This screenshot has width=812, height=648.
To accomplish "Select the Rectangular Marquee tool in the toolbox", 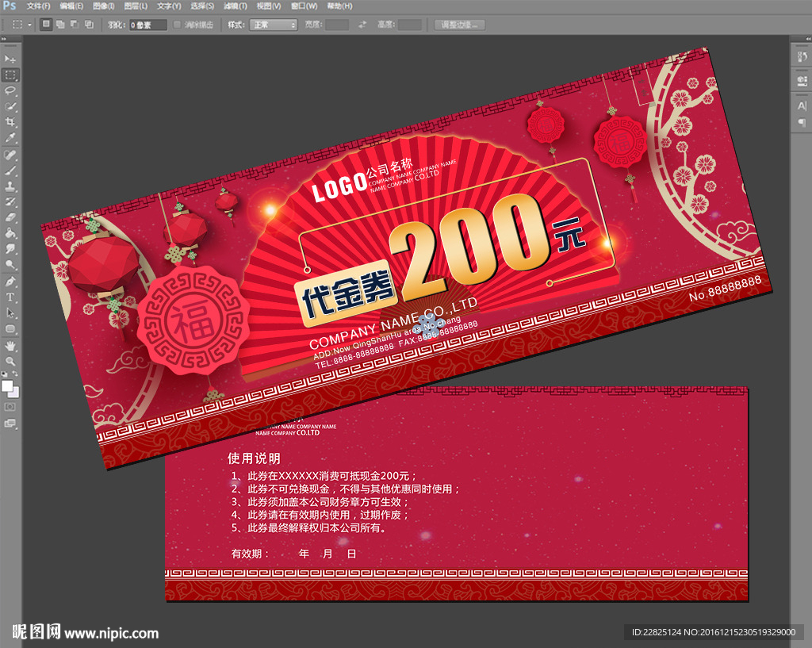I will (x=10, y=75).
